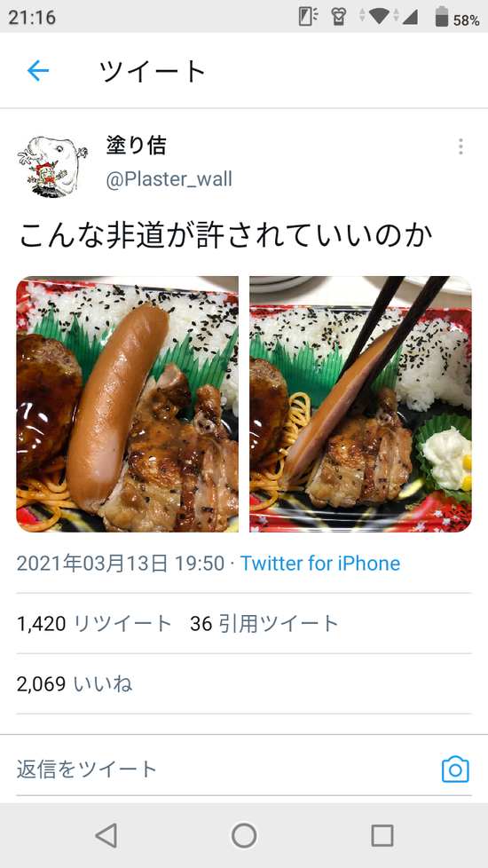This screenshot has height=868, width=488.
Task: Tap the tweet text こんな非道が許されていいのか
Action: coord(225,236)
